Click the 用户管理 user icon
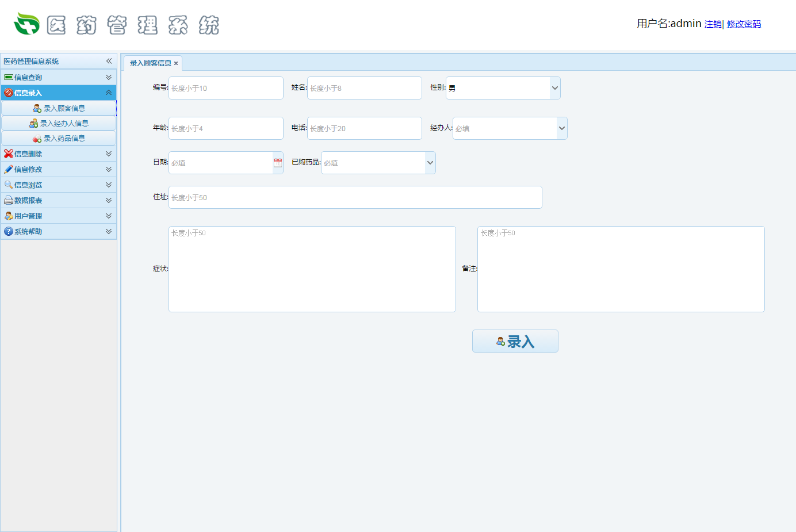 click(9, 216)
